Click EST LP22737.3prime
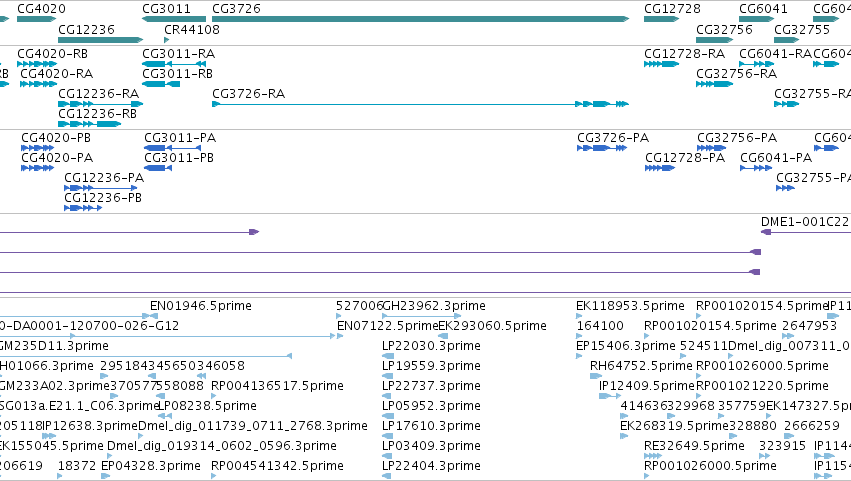The image size is (851, 481). pyautogui.click(x=388, y=396)
